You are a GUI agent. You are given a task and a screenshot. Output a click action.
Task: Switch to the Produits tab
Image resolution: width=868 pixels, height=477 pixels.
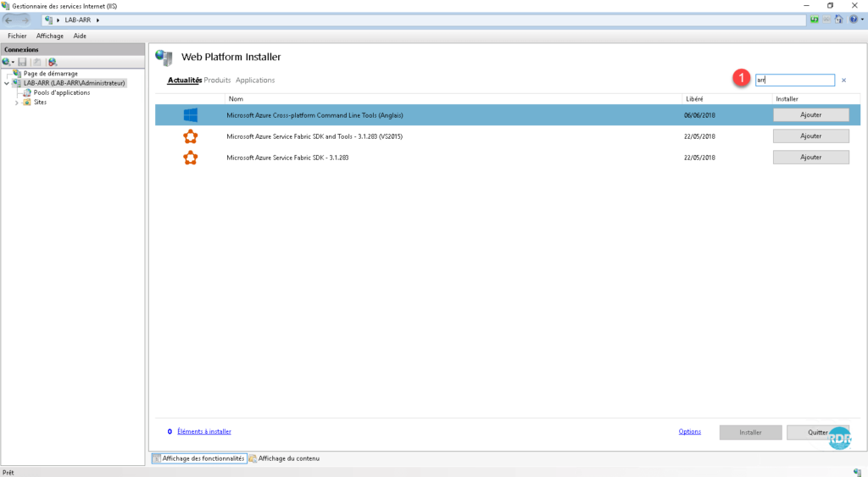[x=217, y=80]
